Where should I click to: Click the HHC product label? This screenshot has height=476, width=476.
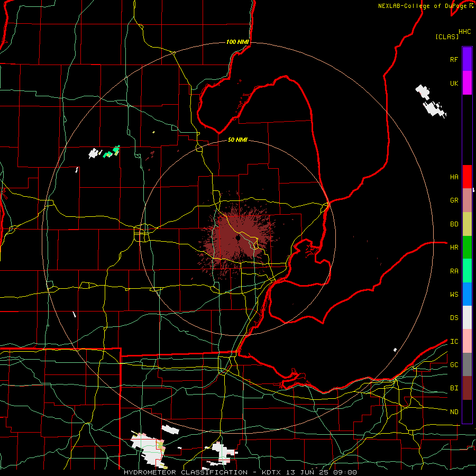[x=465, y=32]
